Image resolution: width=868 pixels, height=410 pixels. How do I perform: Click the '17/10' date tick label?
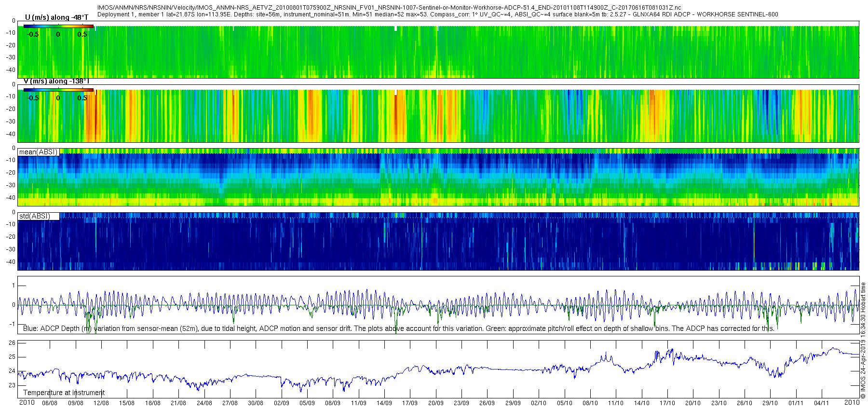point(667,403)
